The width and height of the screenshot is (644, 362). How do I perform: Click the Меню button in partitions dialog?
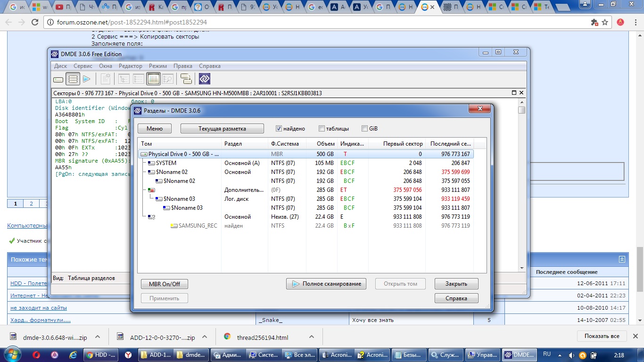tap(155, 129)
